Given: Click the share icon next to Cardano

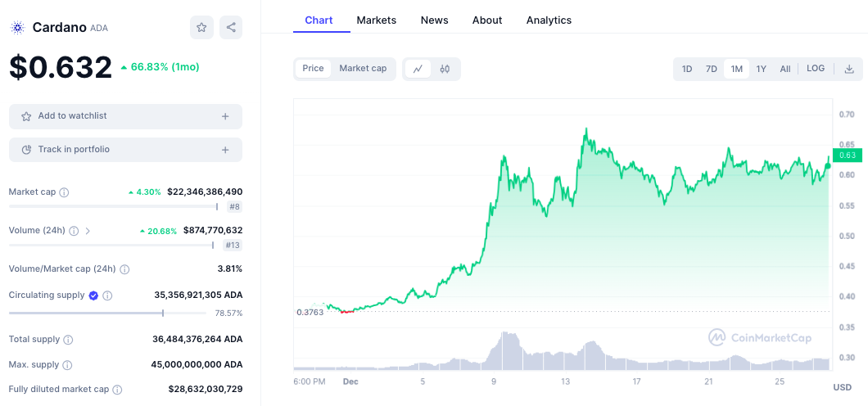Looking at the screenshot, I should pos(231,27).
